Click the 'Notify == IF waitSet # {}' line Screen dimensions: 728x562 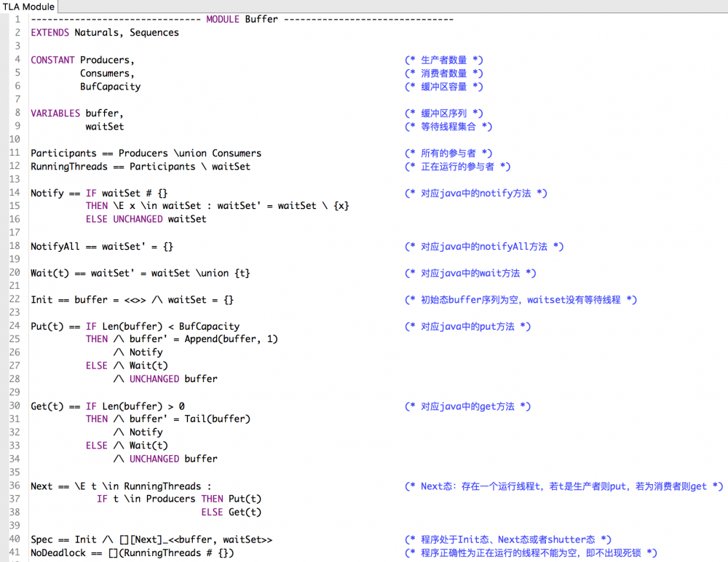[x=99, y=193]
